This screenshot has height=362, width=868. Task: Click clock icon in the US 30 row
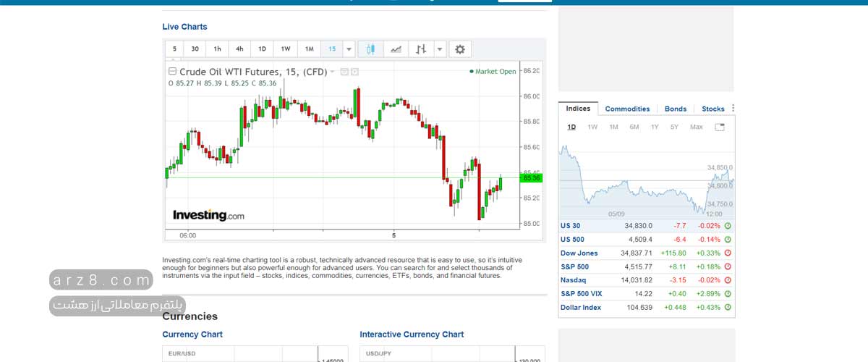(x=728, y=226)
